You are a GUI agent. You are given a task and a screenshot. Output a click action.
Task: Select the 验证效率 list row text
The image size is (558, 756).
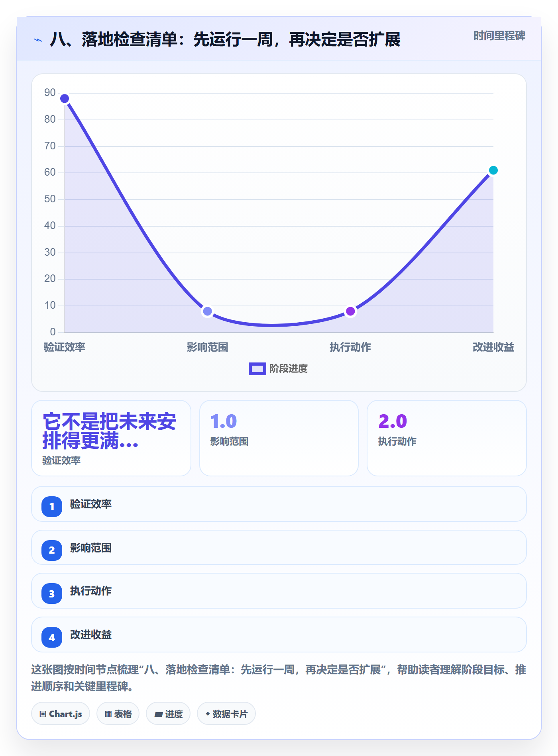91,504
